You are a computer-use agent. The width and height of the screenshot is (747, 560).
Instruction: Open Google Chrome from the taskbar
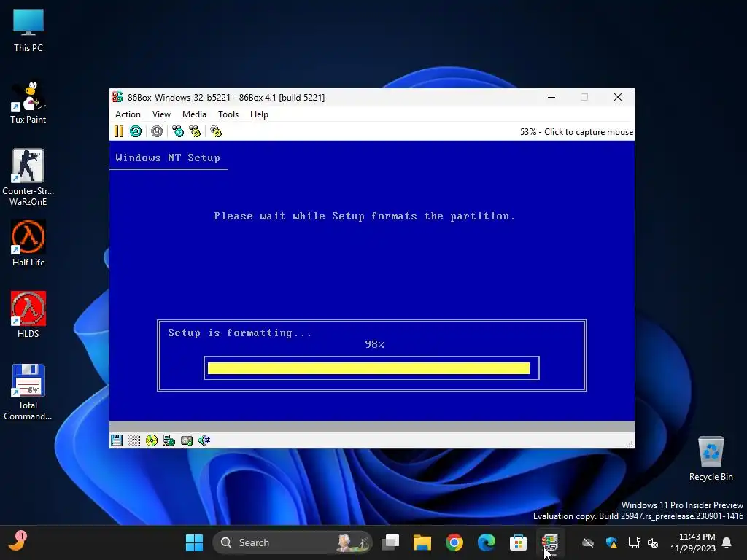click(454, 542)
